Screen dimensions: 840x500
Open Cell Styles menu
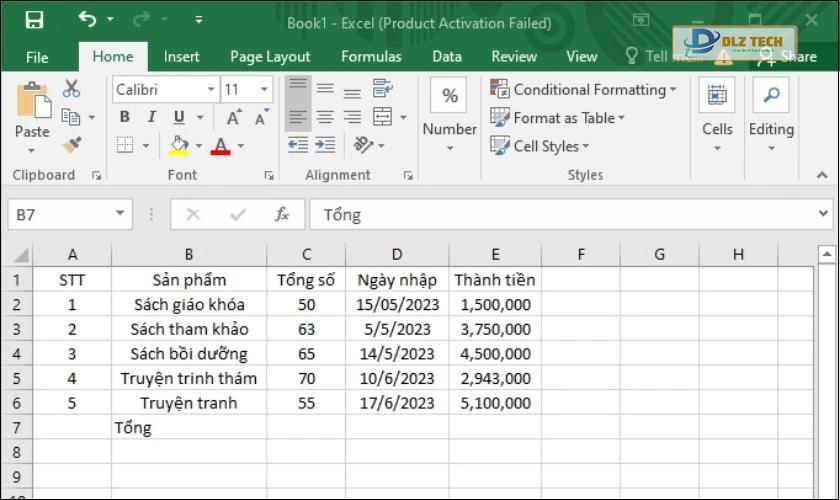539,146
